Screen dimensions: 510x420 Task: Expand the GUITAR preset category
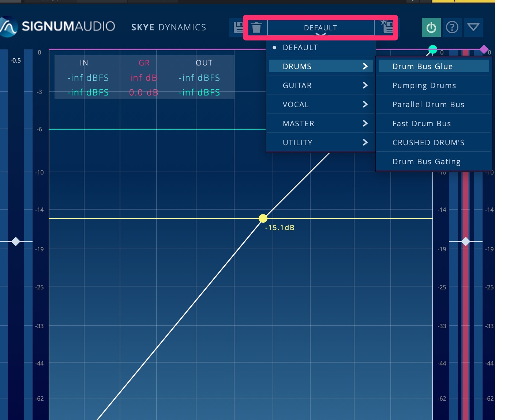[321, 86]
